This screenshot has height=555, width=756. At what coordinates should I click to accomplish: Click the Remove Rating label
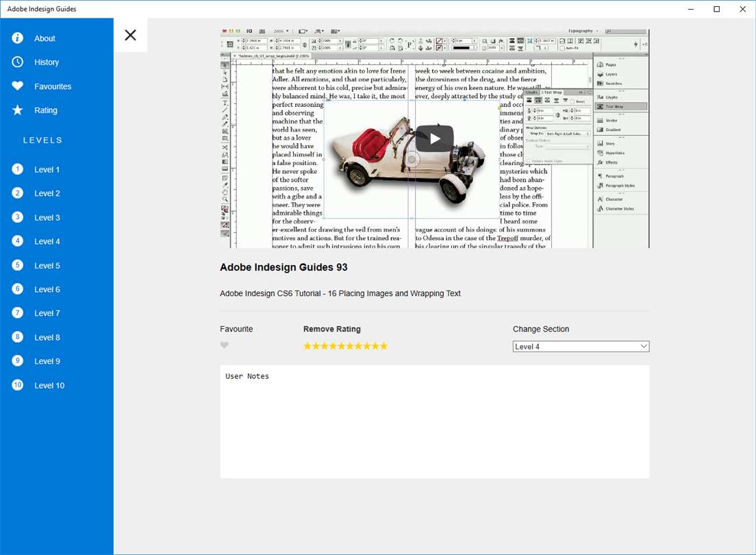331,329
